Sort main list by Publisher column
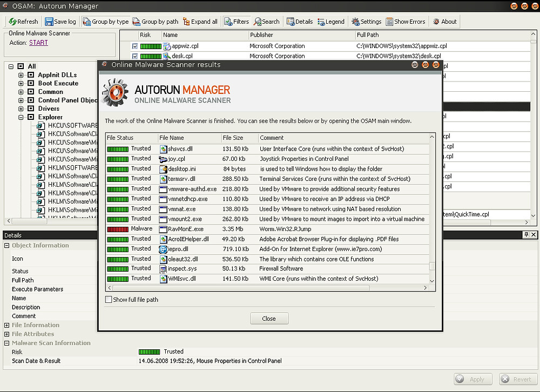 (302, 35)
